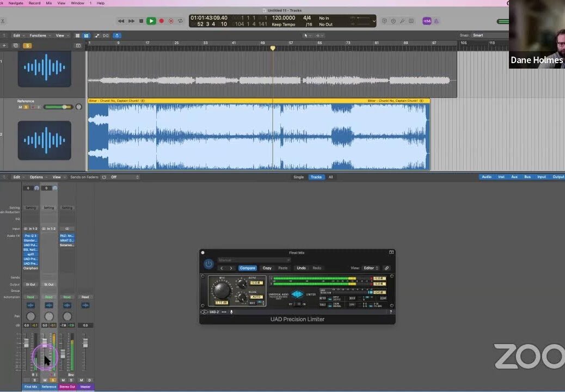The height and width of the screenshot is (392, 565).
Task: Open the Navigate menu
Action: click(15, 3)
